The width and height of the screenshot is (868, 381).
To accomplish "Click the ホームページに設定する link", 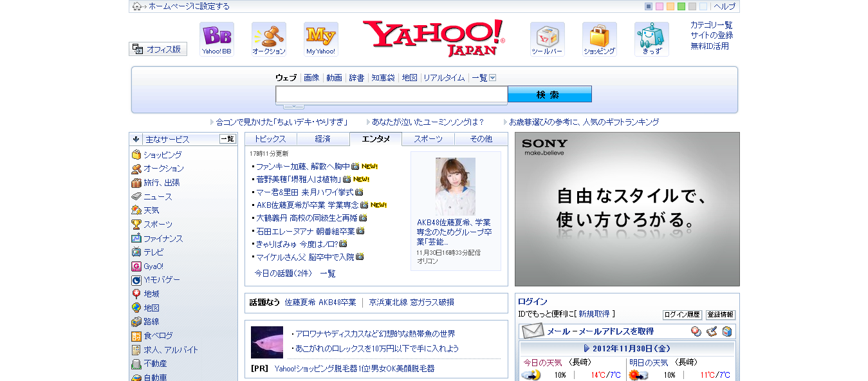I will tap(189, 6).
